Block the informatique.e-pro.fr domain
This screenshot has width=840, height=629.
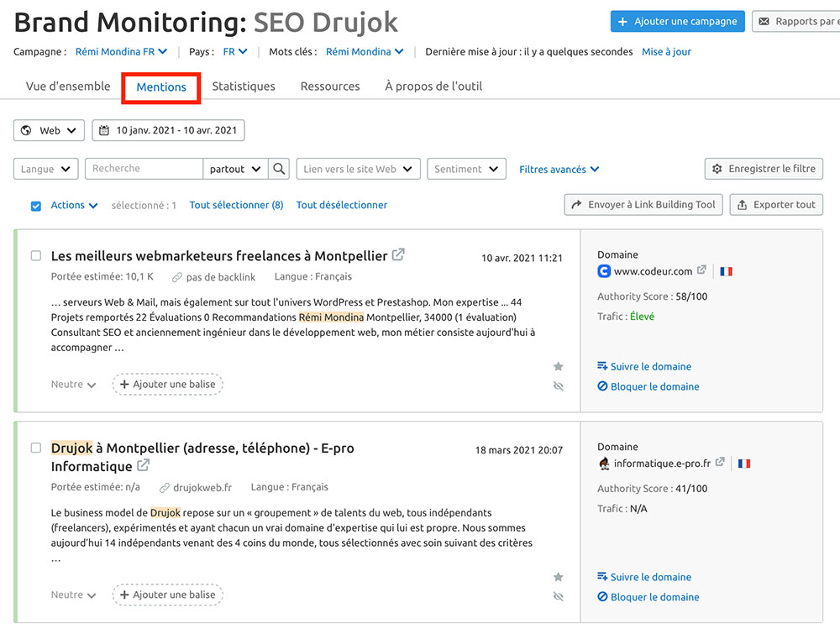(x=648, y=597)
